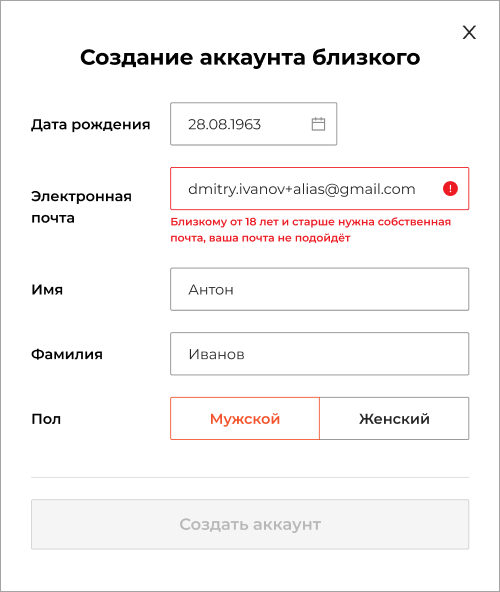This screenshot has height=592, width=500.
Task: Click the Дата рождения label
Action: point(91,124)
